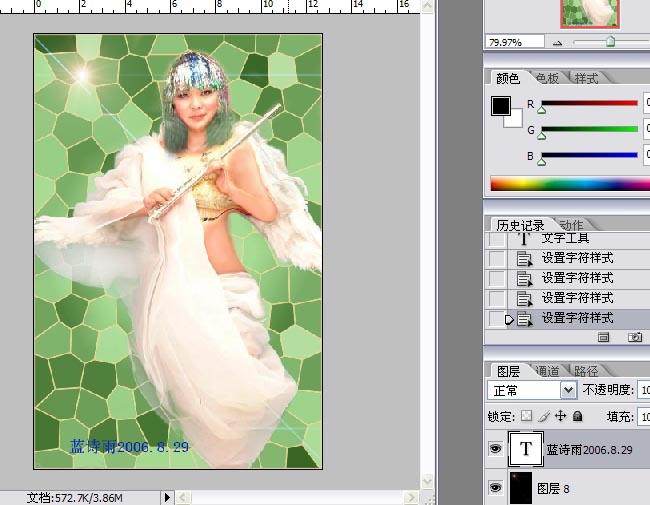Open the status bar info arrow menu
The height and width of the screenshot is (505, 650).
tap(167, 497)
